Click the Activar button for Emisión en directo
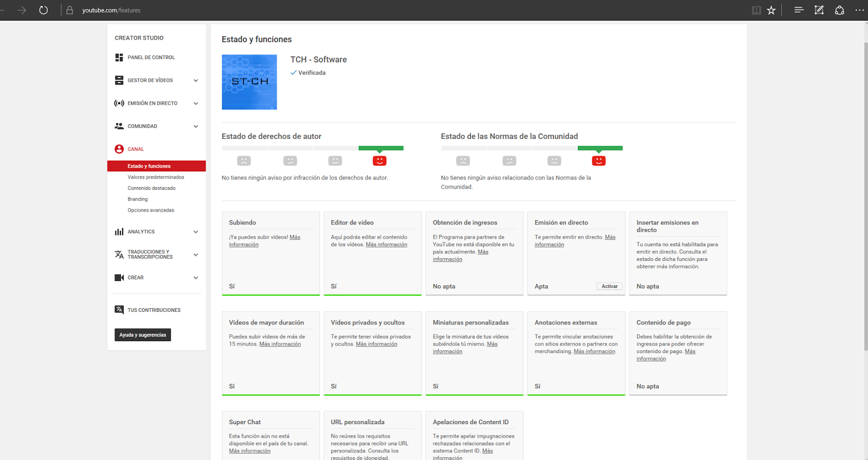Image resolution: width=868 pixels, height=460 pixels. coord(610,286)
